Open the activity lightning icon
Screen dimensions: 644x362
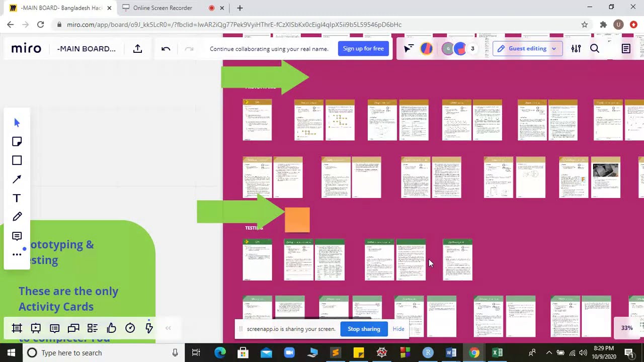tap(149, 327)
